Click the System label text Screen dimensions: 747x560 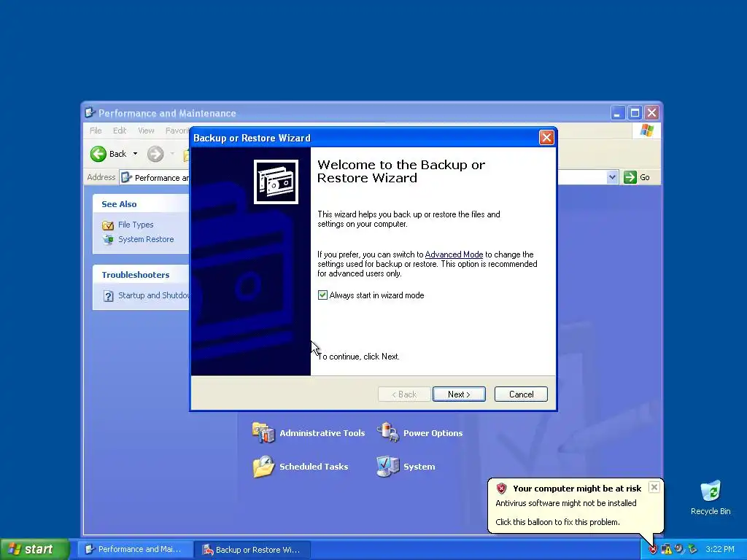419,467
